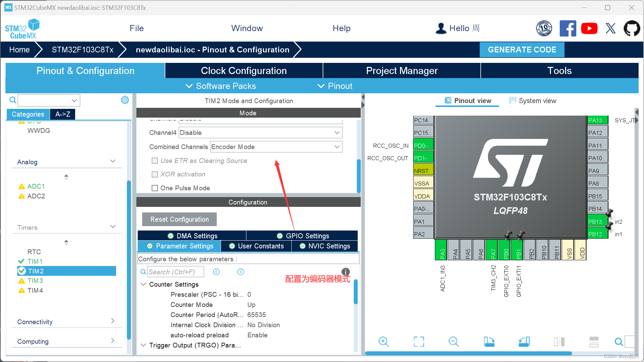Open the Channel4 dropdown
644x362 pixels.
point(260,132)
